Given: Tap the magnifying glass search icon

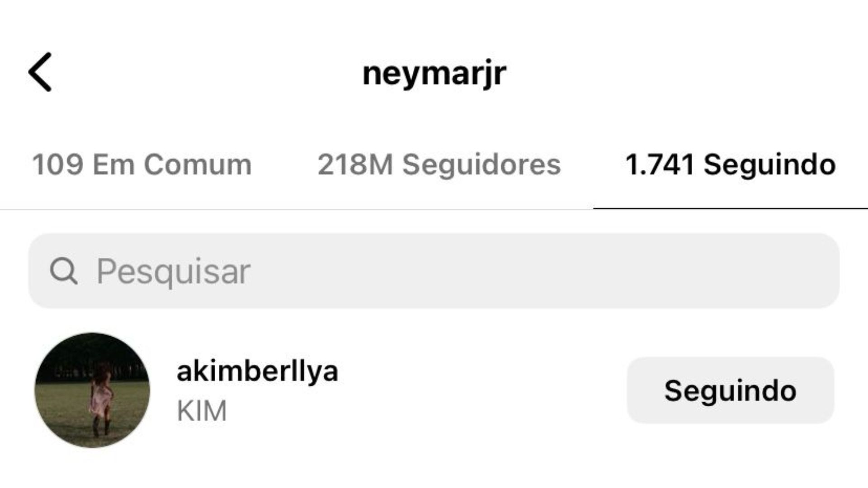Looking at the screenshot, I should click(x=64, y=271).
